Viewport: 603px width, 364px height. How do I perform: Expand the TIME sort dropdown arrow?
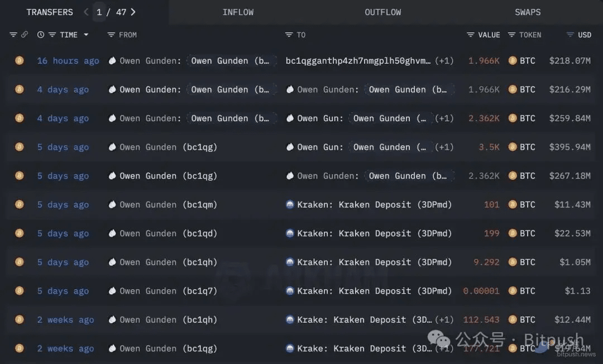click(86, 35)
